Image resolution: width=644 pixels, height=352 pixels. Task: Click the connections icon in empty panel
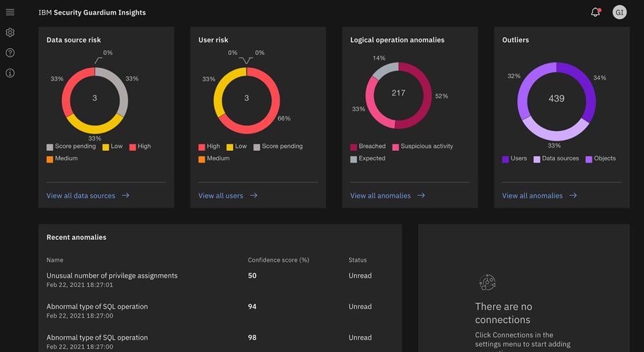(487, 282)
